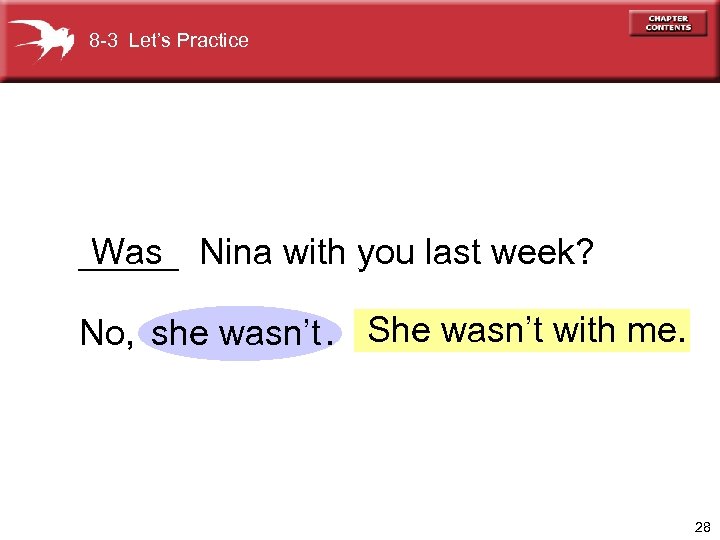Click the period after the blue oval

point(330,340)
